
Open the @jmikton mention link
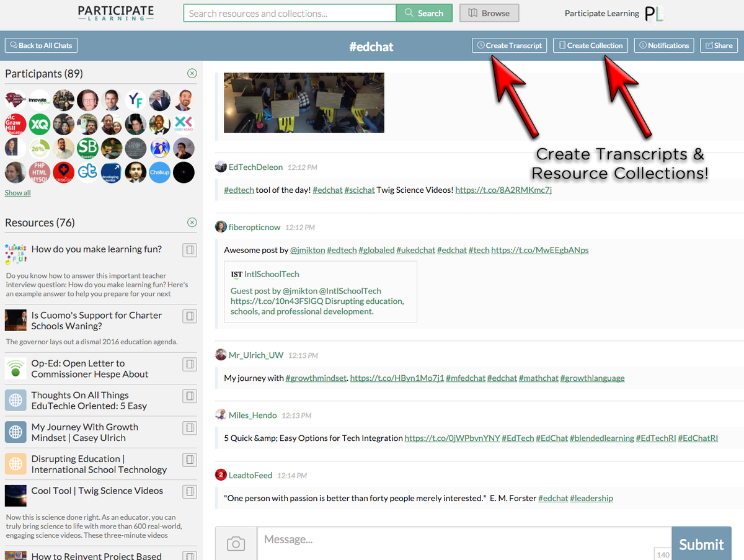[307, 250]
